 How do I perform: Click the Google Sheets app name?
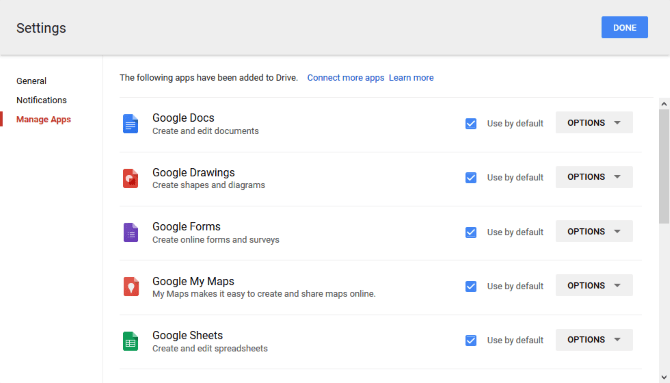click(188, 335)
